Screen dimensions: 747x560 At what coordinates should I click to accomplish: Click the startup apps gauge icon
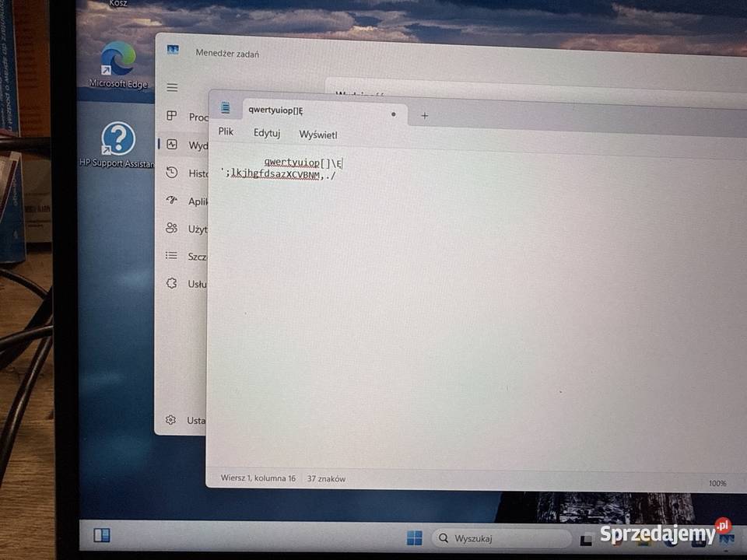[x=172, y=201]
